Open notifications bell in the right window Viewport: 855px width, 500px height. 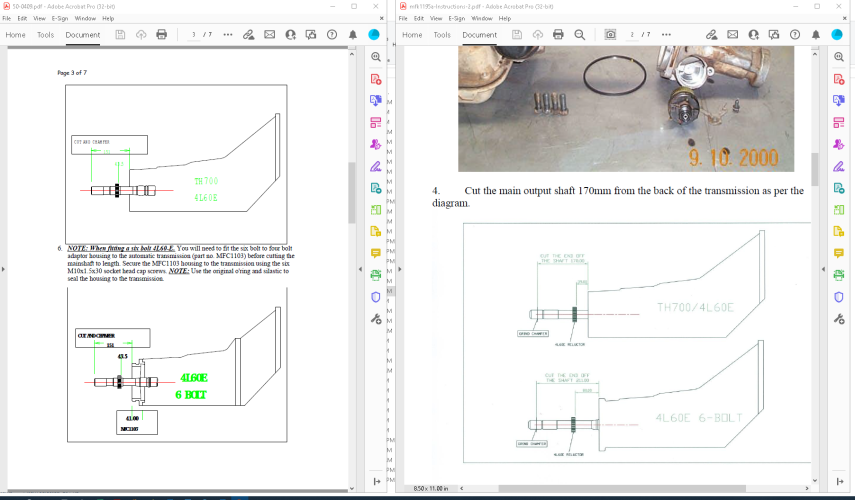point(816,34)
